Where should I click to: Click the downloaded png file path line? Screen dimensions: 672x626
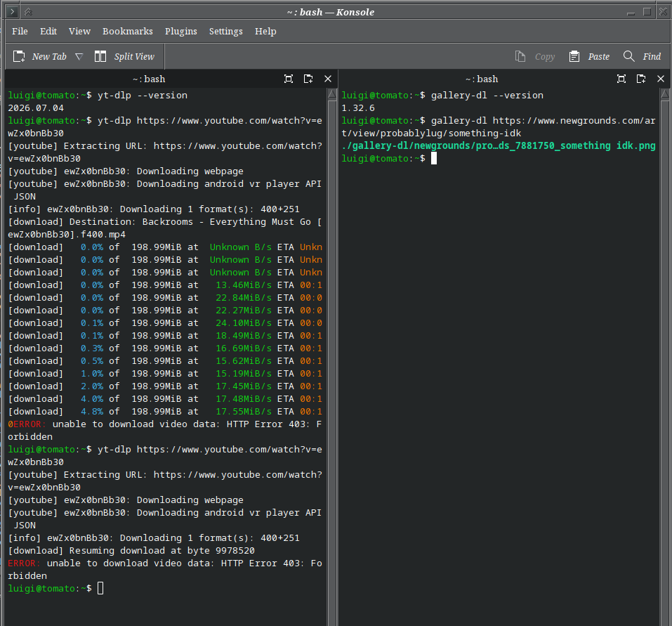(499, 145)
